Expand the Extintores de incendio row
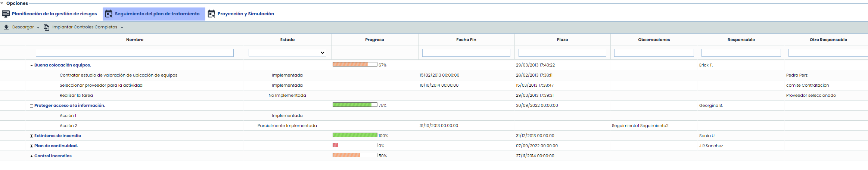The height and width of the screenshot is (170, 868). pos(32,136)
